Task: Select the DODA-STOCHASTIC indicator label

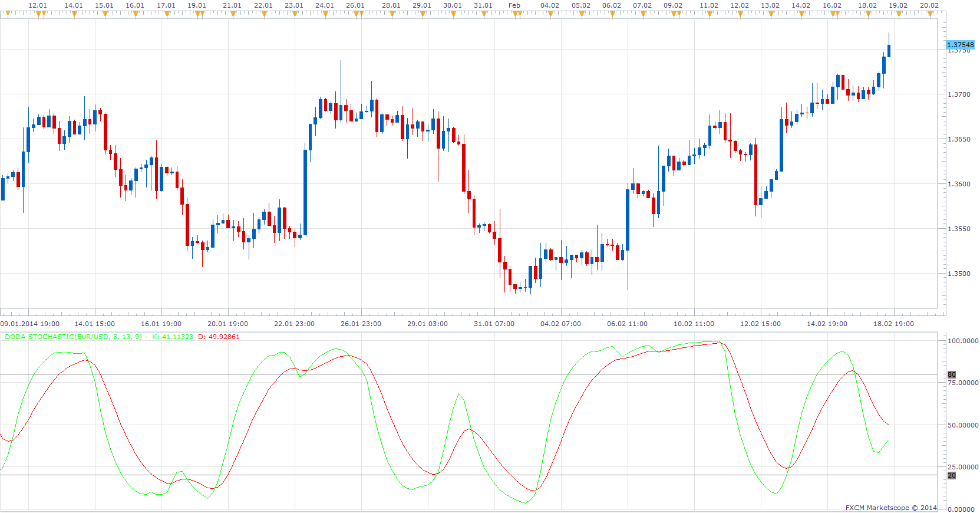Action: pyautogui.click(x=73, y=337)
